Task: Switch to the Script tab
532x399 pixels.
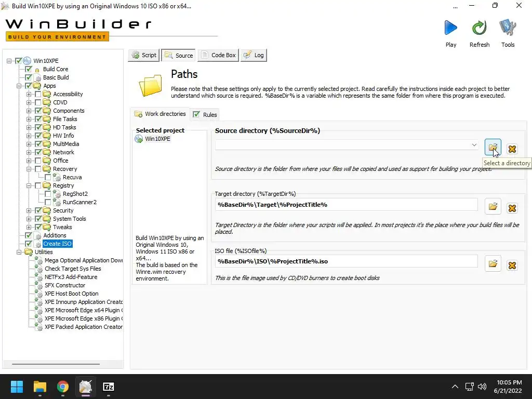Action: coord(144,55)
